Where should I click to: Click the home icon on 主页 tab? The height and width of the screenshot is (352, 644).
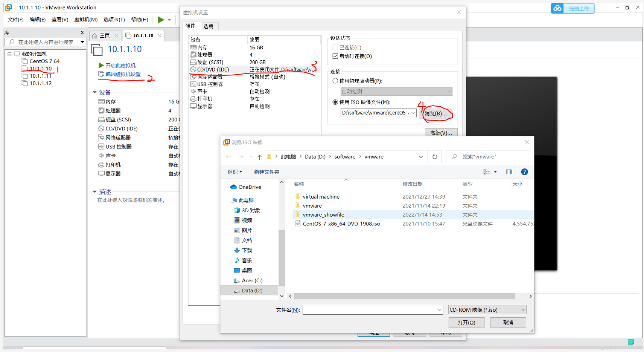coord(95,35)
